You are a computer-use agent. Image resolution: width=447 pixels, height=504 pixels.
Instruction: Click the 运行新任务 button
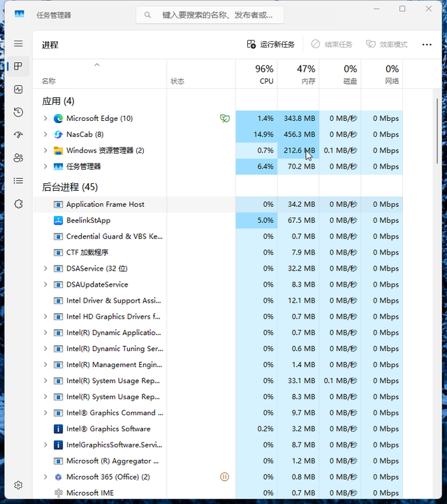(271, 44)
